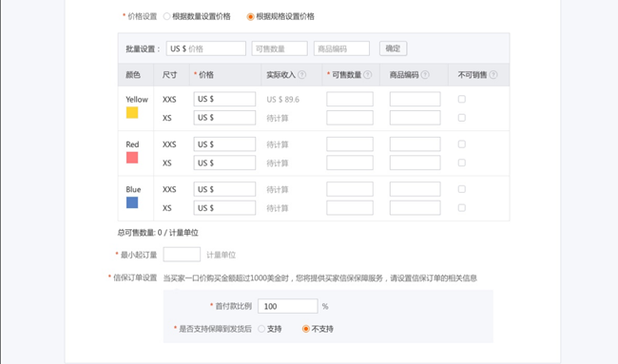Image resolution: width=618 pixels, height=364 pixels.
Task: Select 不支持 radio option
Action: pyautogui.click(x=305, y=329)
